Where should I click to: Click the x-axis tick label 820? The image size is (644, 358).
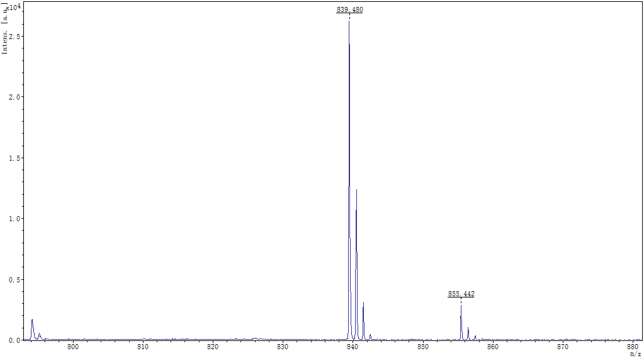click(x=213, y=347)
